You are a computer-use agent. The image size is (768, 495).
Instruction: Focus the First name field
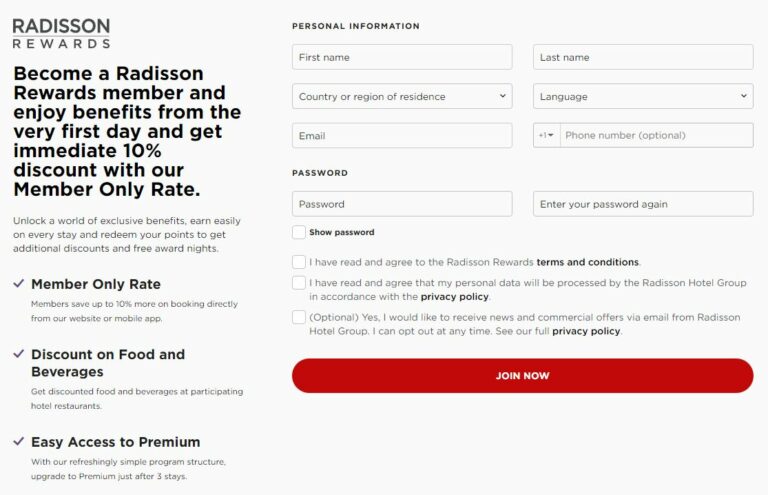pyautogui.click(x=402, y=57)
